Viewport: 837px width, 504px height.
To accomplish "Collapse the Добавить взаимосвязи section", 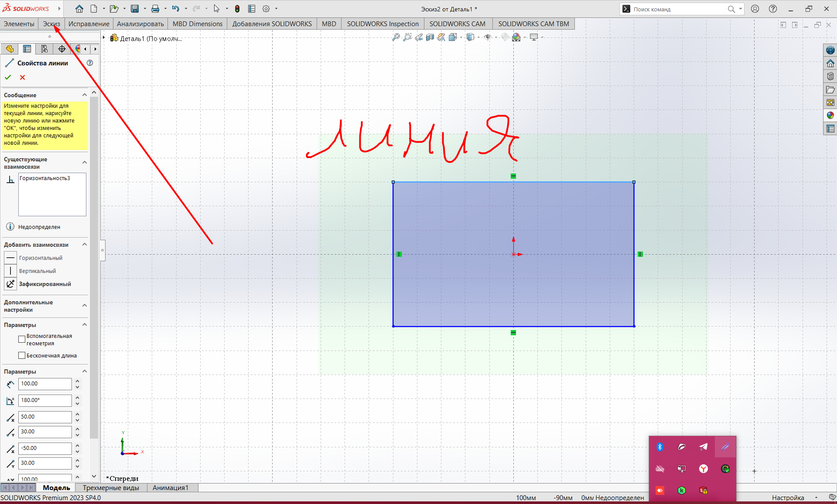I will tap(85, 244).
